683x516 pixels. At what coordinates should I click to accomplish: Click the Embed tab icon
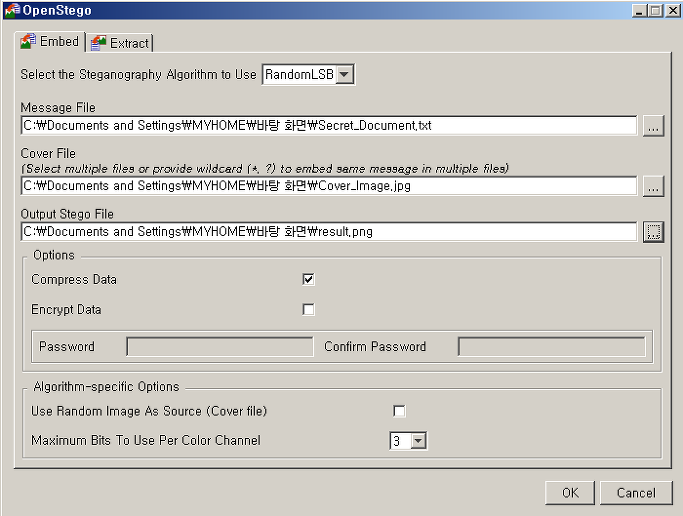28,41
